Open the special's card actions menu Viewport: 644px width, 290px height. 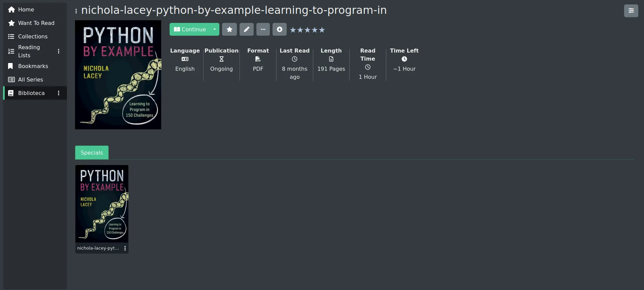tap(125, 248)
